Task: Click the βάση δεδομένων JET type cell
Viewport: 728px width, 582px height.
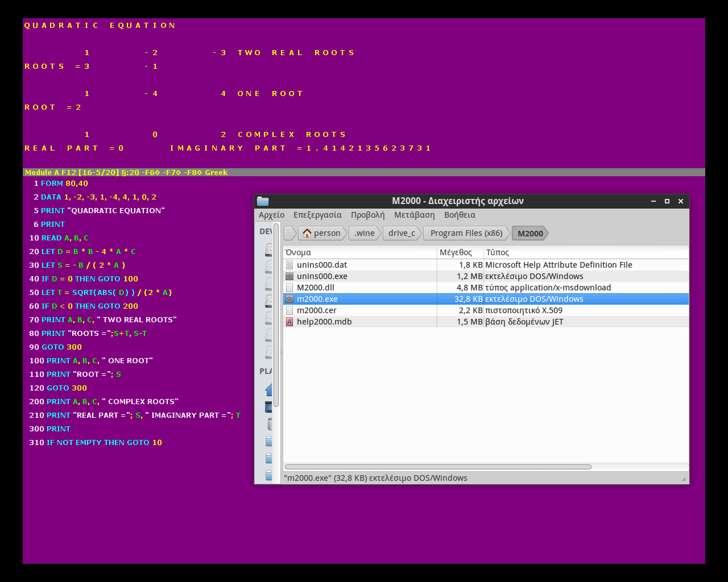Action: (x=524, y=322)
